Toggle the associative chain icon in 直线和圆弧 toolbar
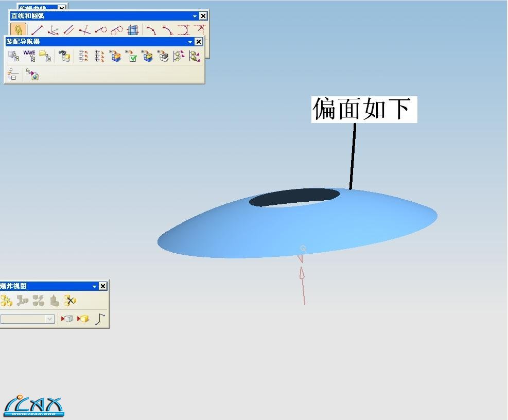 [x=18, y=30]
